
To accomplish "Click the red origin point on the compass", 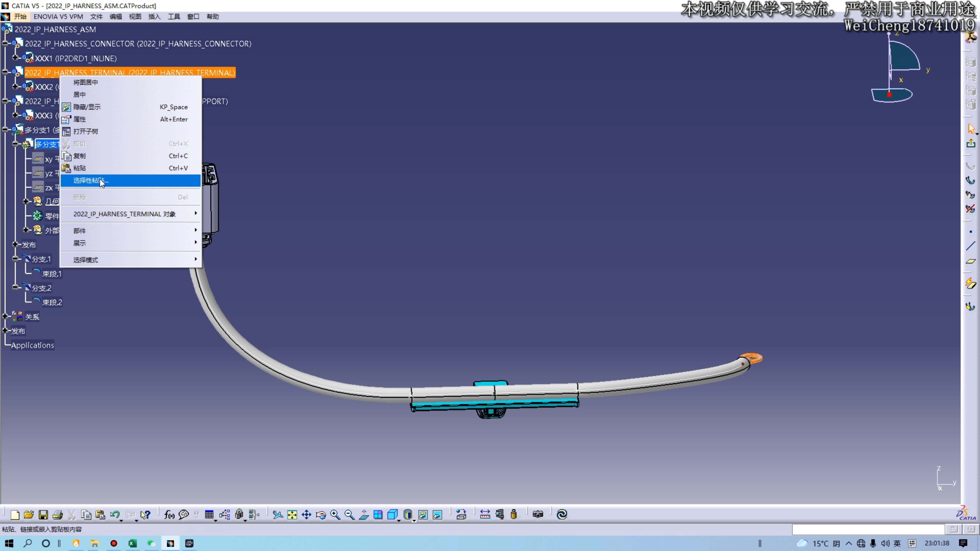I will tap(889, 94).
